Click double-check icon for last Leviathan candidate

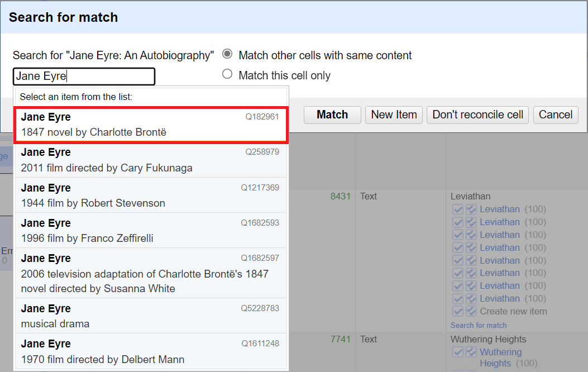pyautogui.click(x=471, y=298)
